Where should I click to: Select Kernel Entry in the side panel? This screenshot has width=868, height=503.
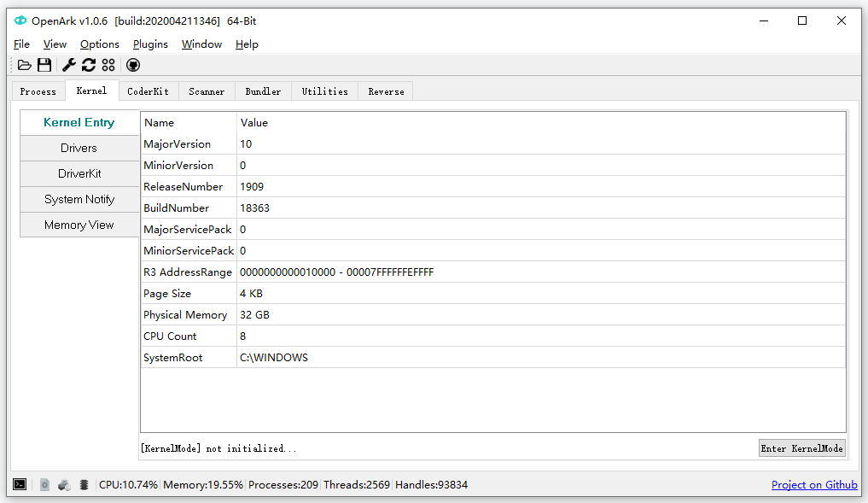coord(79,122)
